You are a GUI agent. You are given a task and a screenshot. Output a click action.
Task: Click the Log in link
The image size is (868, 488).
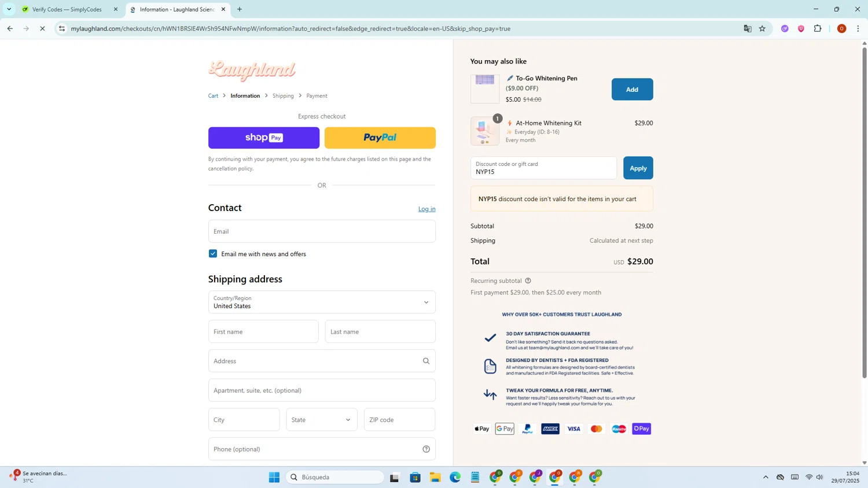pyautogui.click(x=427, y=209)
